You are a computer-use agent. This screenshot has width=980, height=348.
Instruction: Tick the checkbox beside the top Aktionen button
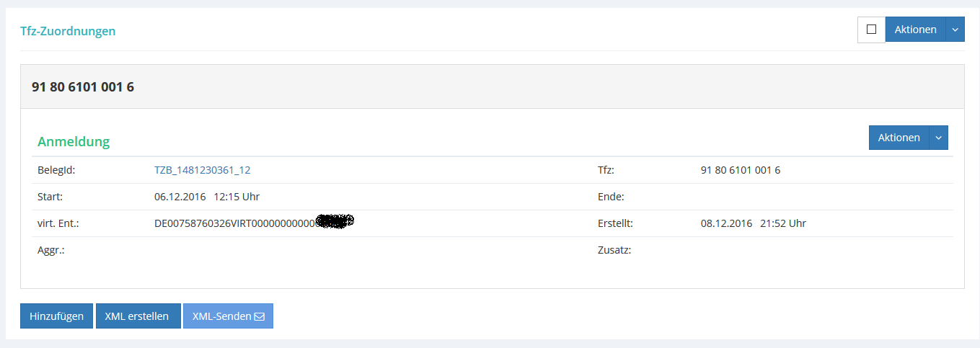point(871,30)
